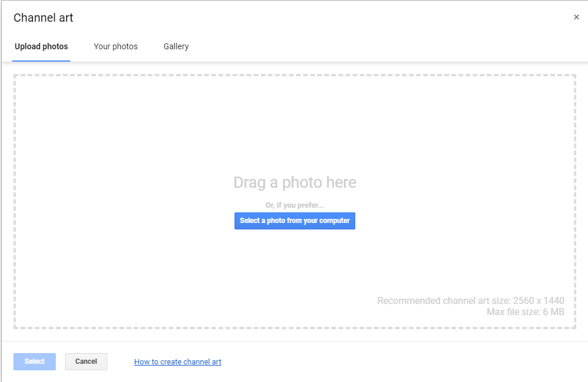Viewport: 588px width, 382px height.
Task: Click the blue underline below Upload photos
Action: (x=41, y=60)
